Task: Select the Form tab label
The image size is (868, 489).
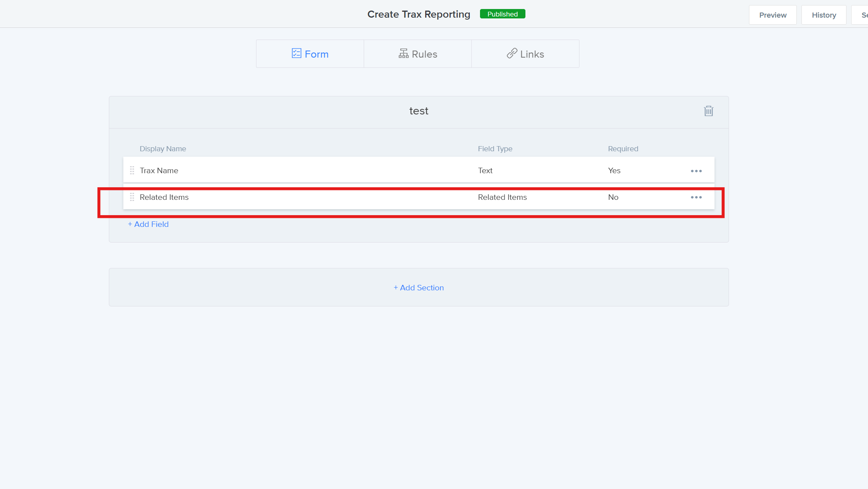Action: pyautogui.click(x=316, y=54)
